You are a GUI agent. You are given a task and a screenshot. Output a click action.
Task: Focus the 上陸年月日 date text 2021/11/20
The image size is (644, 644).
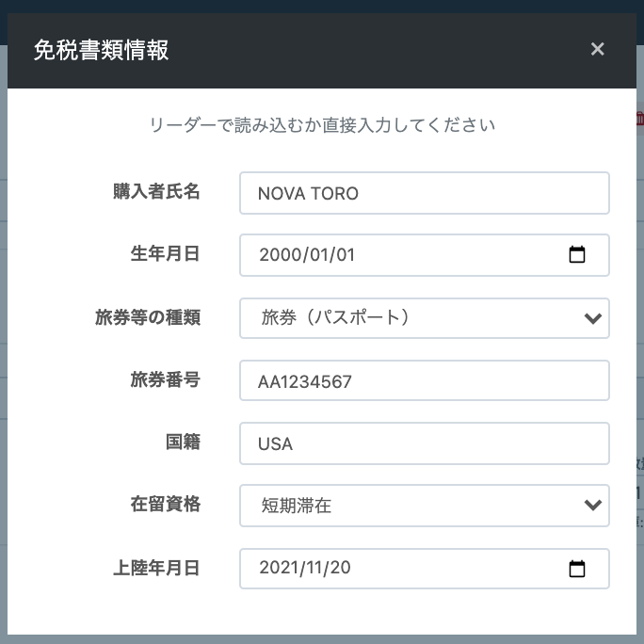click(307, 569)
